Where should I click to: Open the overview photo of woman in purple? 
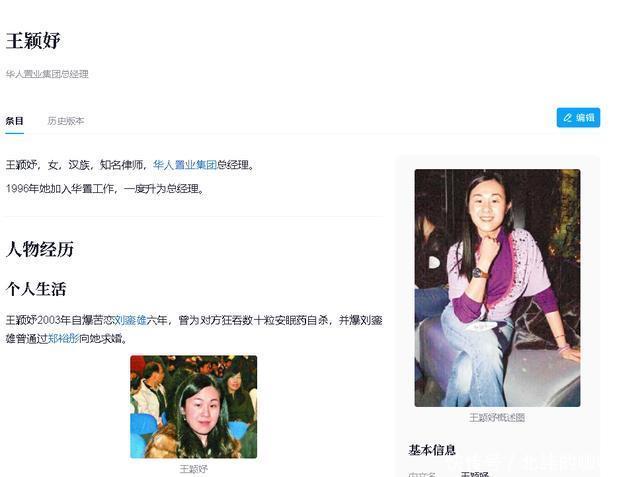point(497,288)
